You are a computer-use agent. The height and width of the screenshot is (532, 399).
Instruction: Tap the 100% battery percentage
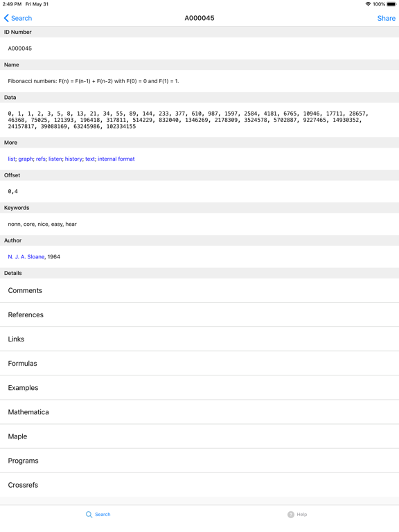point(379,4)
